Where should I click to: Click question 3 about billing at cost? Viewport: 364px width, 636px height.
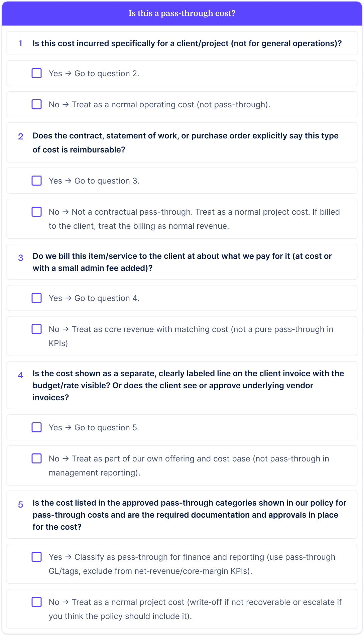182,262
